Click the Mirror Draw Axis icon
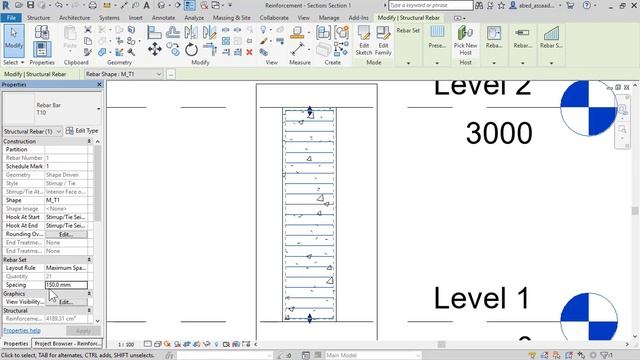640x360 pixels. [x=210, y=32]
